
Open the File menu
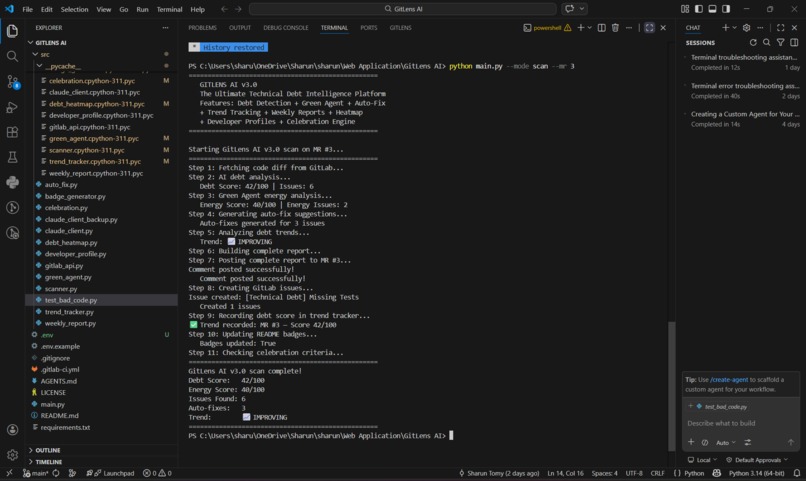click(27, 9)
